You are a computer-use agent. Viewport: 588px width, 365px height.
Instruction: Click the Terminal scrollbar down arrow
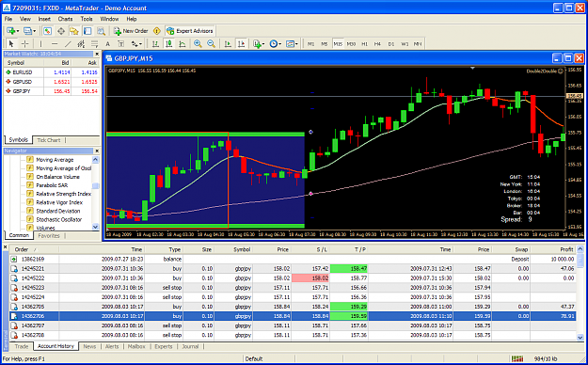click(x=580, y=338)
